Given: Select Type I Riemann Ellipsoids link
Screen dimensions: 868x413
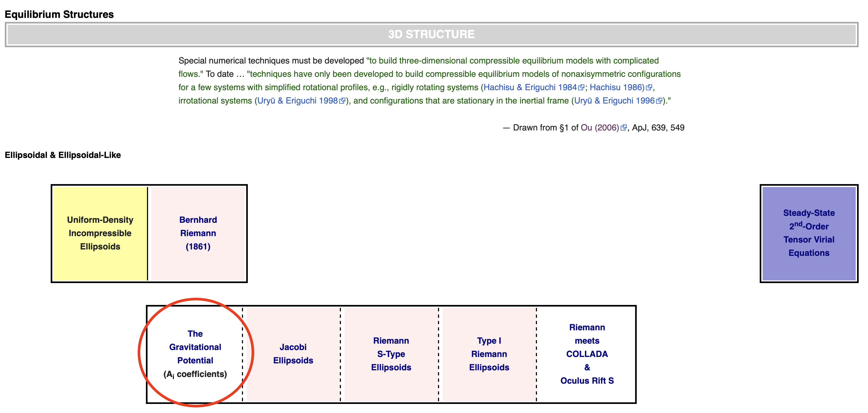Looking at the screenshot, I should pyautogui.click(x=489, y=354).
